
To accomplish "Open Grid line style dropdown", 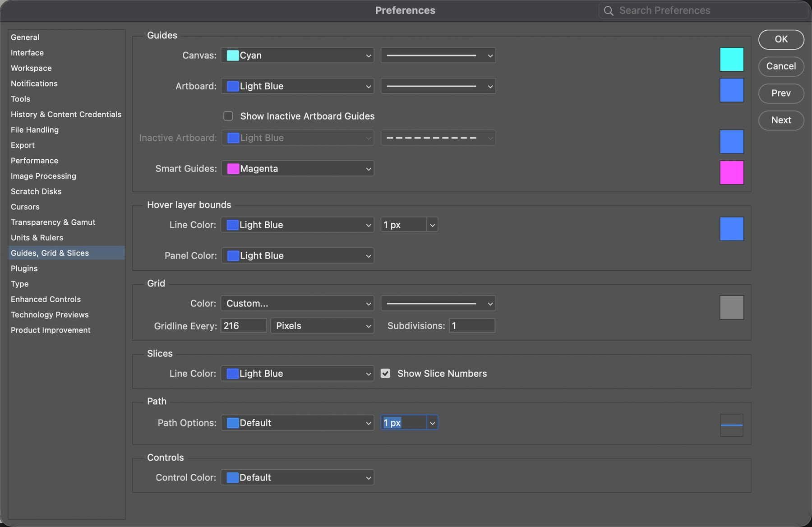I will point(438,304).
